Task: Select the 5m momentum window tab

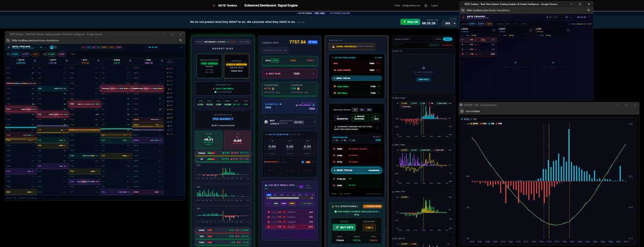Action: pyautogui.click(x=362, y=109)
